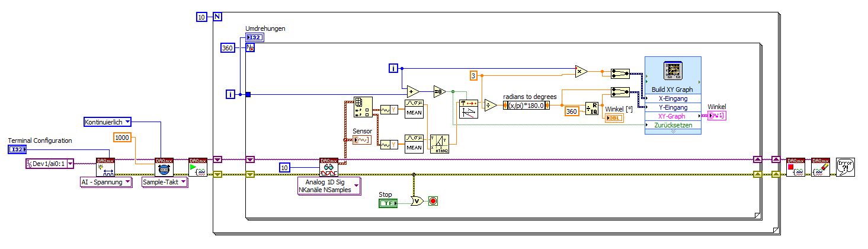
Task: Select the DAQmx Stop Task VI
Action: click(x=795, y=167)
